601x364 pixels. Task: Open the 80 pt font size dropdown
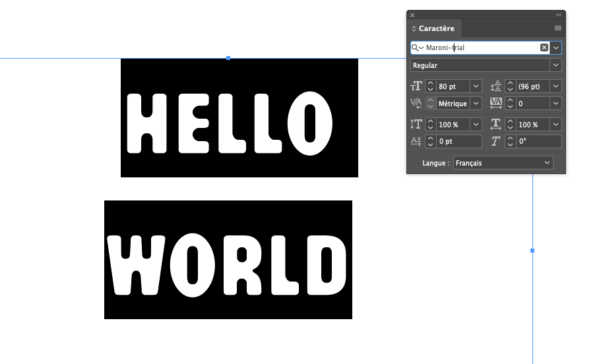click(476, 86)
